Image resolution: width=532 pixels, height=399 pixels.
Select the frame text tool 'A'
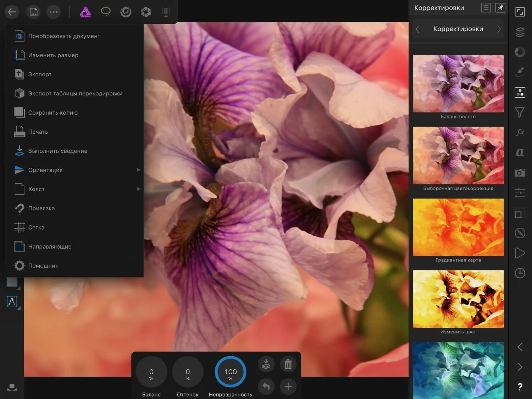point(12,301)
